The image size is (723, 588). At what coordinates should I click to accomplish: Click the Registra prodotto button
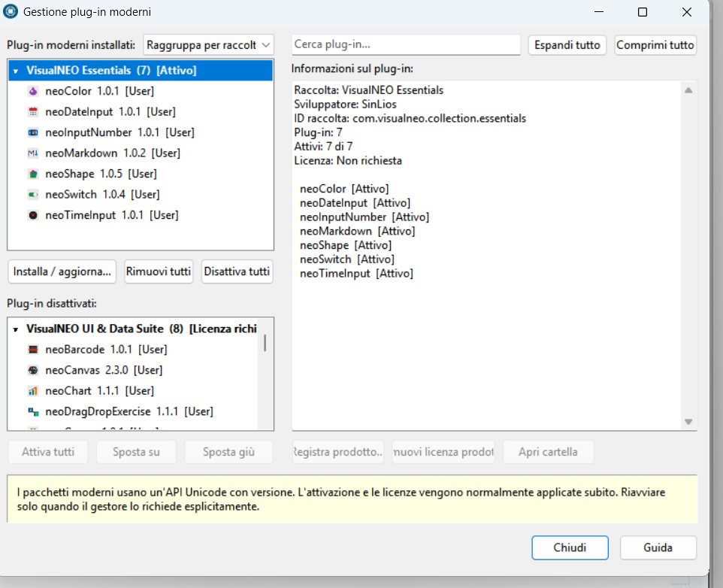tap(338, 452)
